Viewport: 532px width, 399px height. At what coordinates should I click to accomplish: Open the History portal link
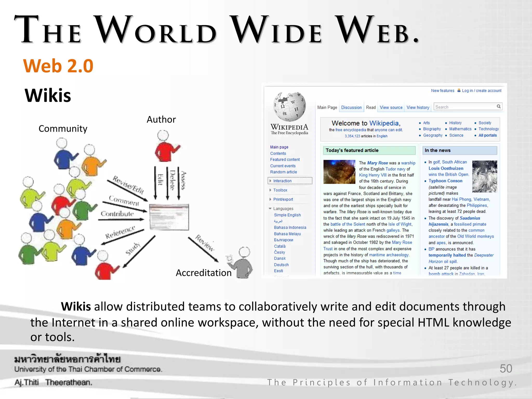[x=455, y=123]
